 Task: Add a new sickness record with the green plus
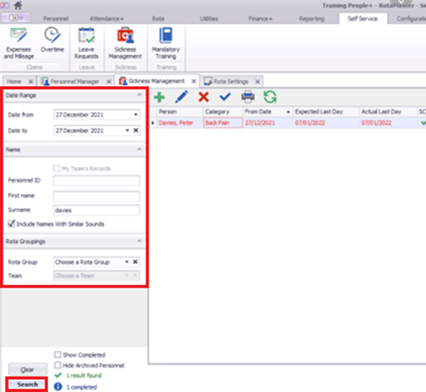159,97
